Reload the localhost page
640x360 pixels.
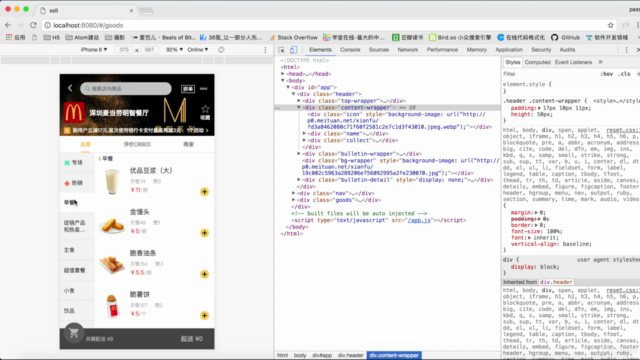click(33, 25)
